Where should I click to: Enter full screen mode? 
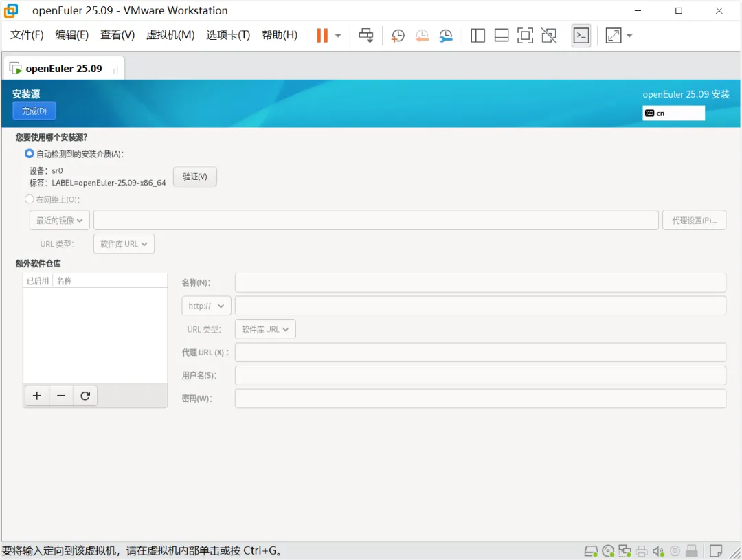pos(526,36)
